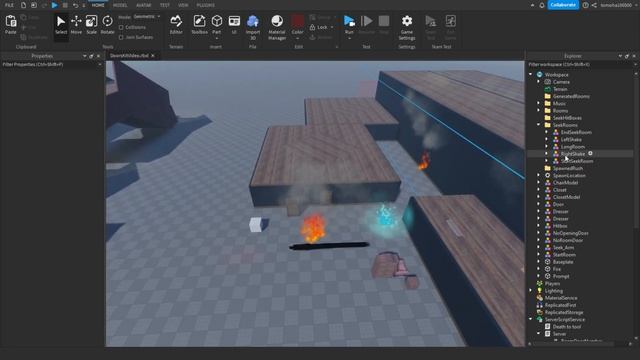Click the quick-access play button
Screen dimensions: 640x360
54,5
